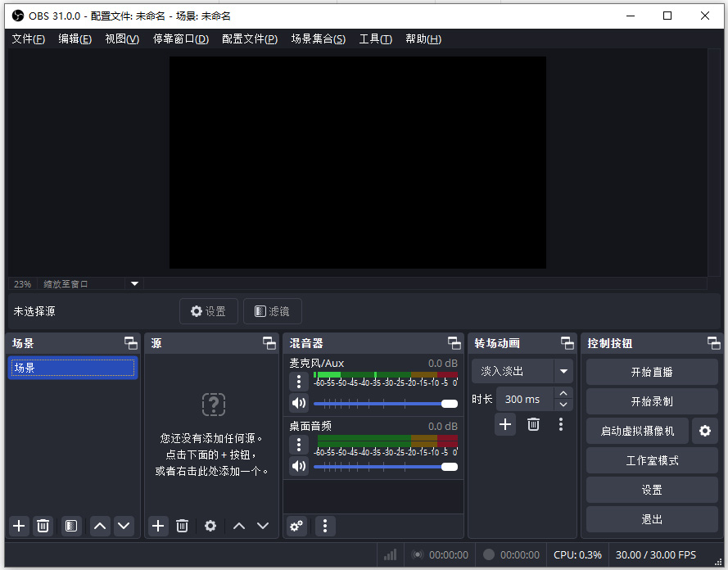
Task: Open the 场景集合 menu
Action: (x=318, y=38)
